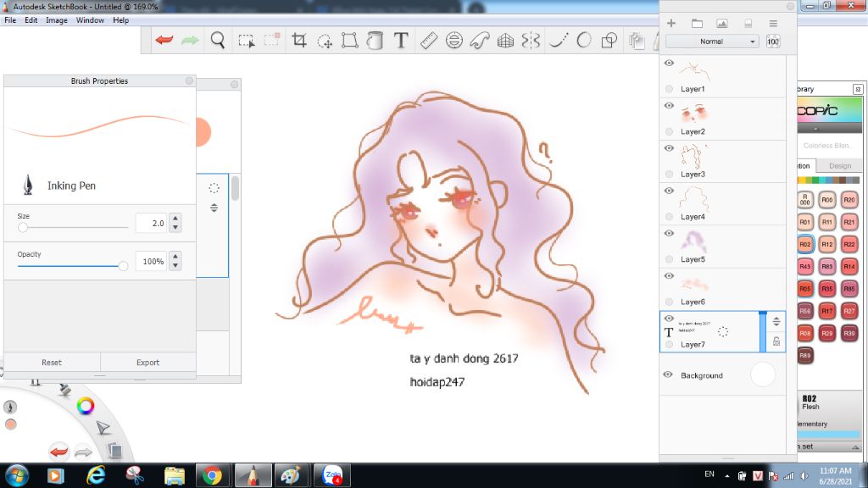
Task: Click the brush Size value field
Action: [x=152, y=223]
